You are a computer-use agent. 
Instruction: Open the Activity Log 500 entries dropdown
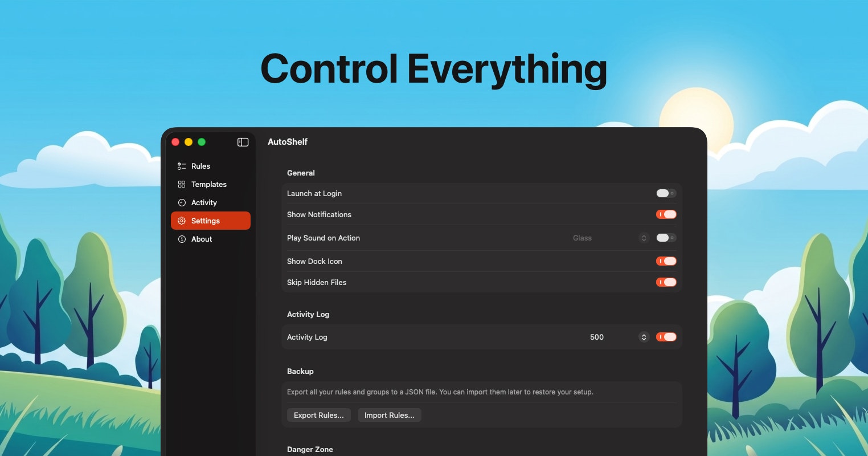tap(619, 337)
